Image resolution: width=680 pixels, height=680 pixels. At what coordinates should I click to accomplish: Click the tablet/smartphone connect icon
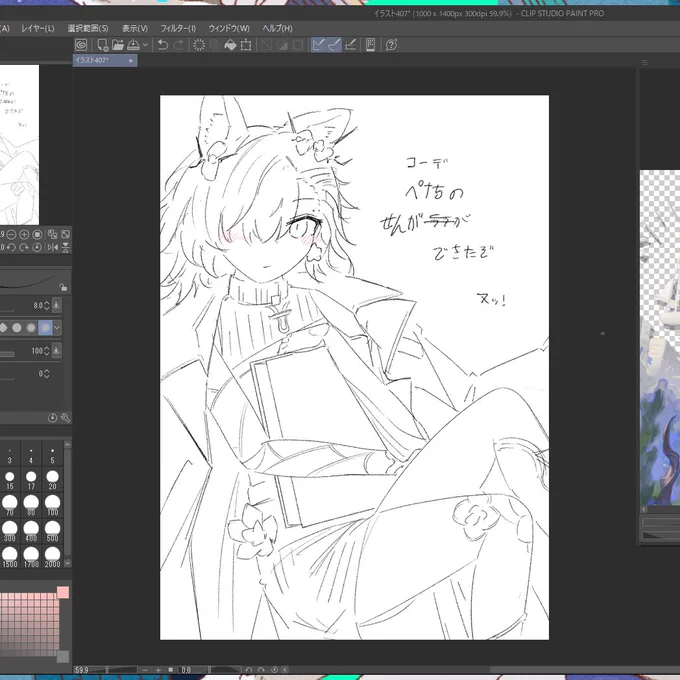[370, 45]
